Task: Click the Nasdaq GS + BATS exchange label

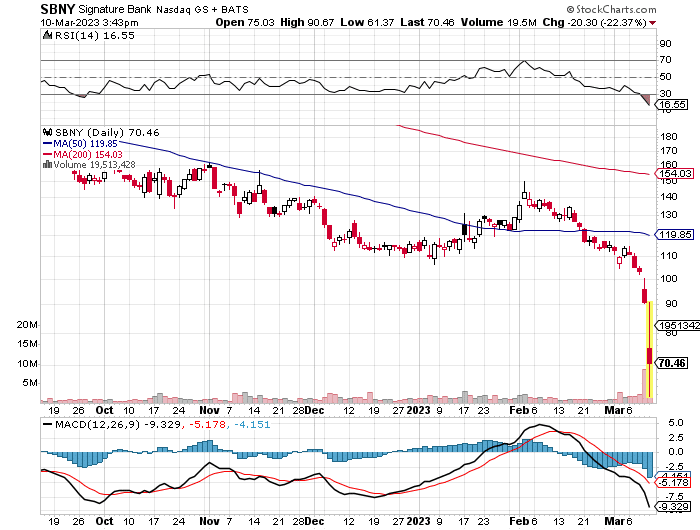Action: 202,9
